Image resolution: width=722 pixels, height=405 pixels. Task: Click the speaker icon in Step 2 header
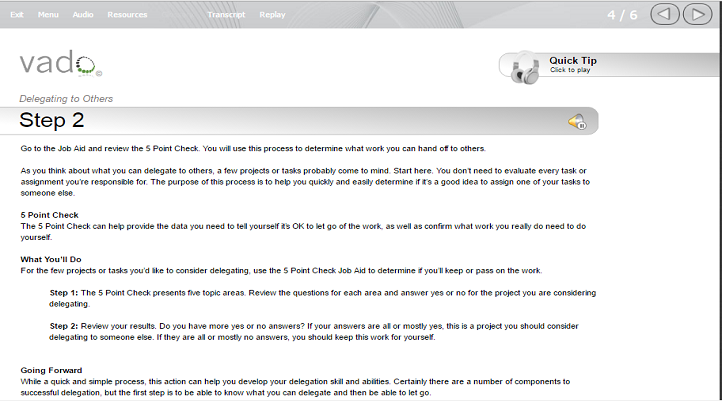pos(577,122)
